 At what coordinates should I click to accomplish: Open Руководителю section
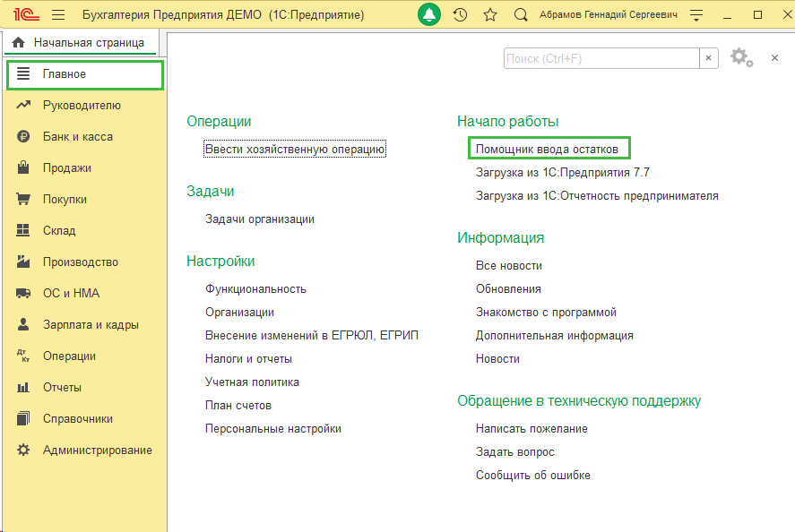(x=82, y=106)
